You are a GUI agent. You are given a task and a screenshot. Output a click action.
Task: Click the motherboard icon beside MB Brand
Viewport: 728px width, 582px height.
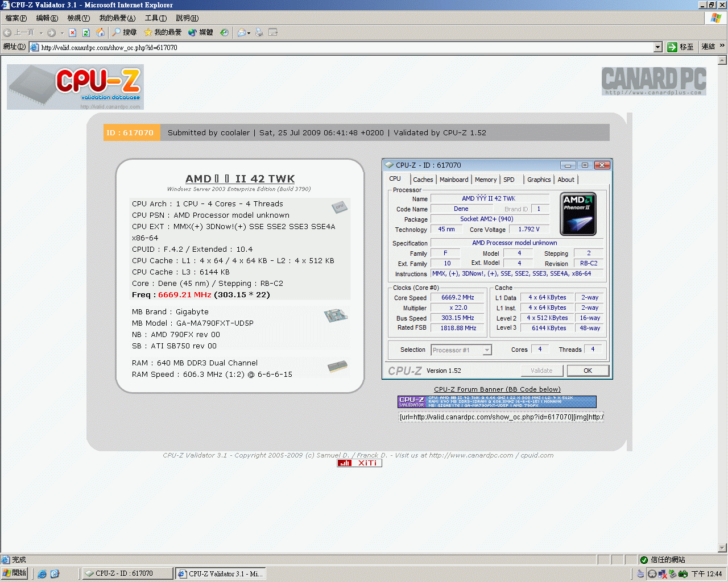click(336, 315)
